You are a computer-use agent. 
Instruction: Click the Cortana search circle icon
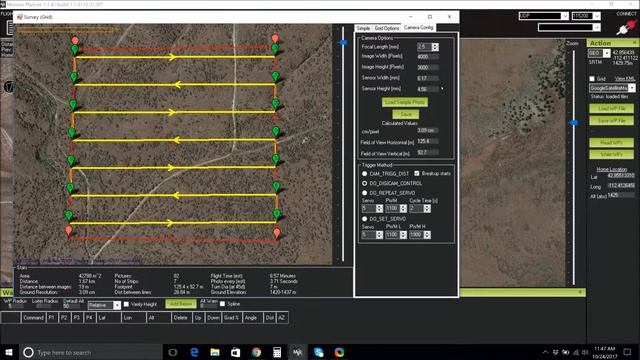coord(28,352)
